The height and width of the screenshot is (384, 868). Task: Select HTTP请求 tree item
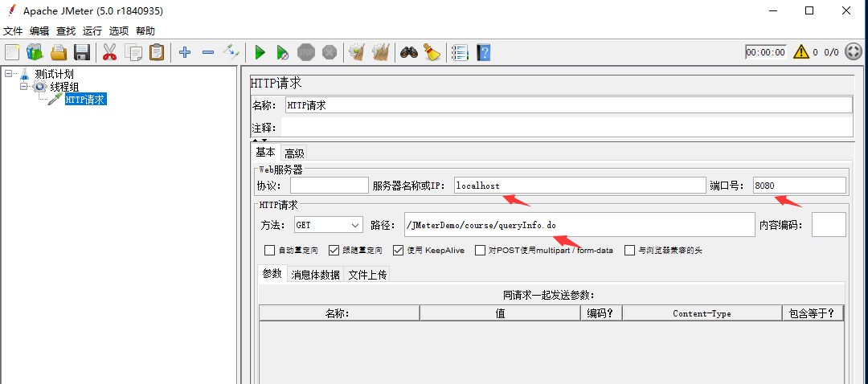[85, 100]
